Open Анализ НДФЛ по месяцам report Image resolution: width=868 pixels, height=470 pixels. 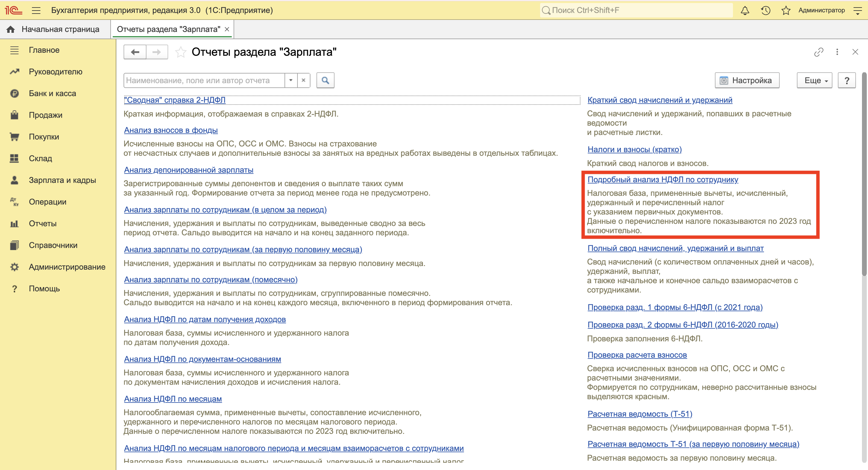coord(173,399)
